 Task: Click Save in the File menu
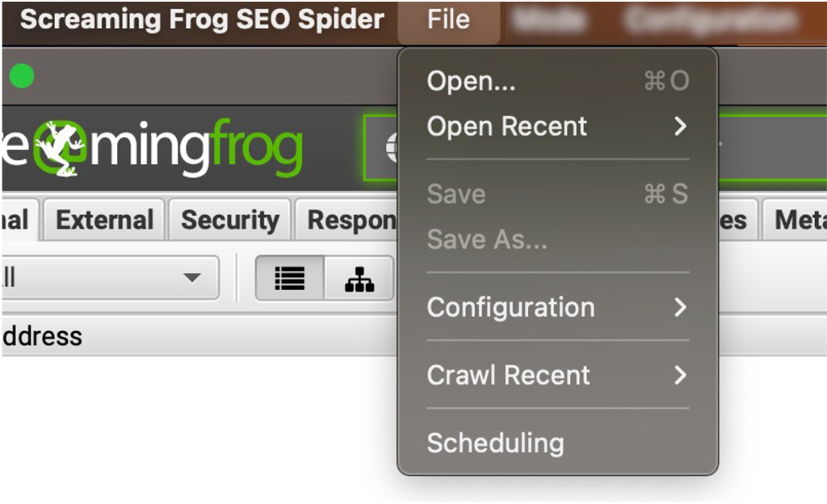(x=557, y=195)
